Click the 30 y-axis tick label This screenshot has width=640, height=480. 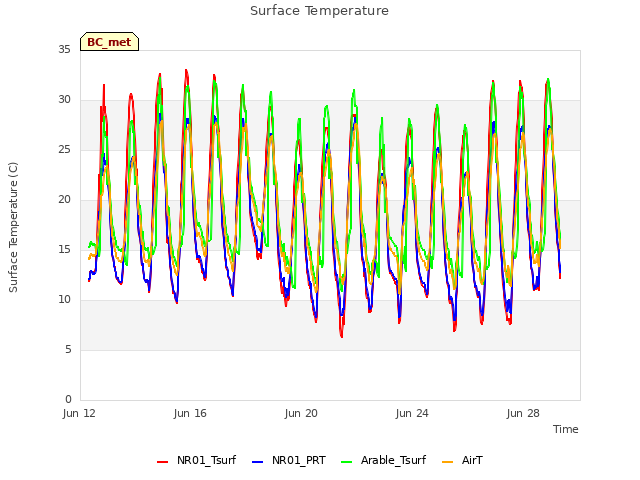coord(64,100)
